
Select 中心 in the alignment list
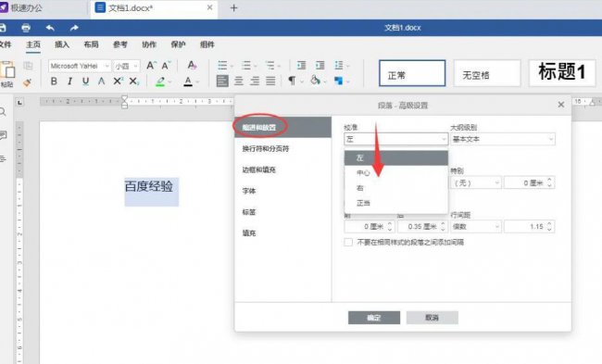point(395,173)
